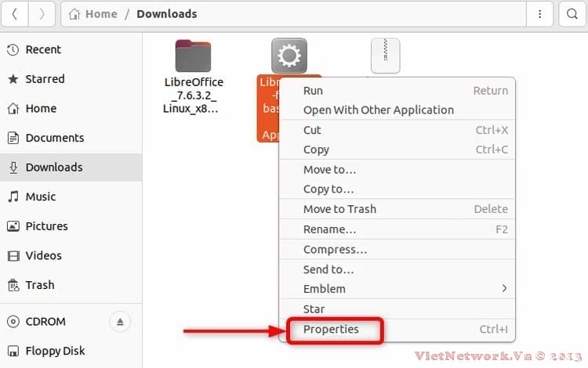
Task: Open Recent in the sidebar
Action: (43, 50)
